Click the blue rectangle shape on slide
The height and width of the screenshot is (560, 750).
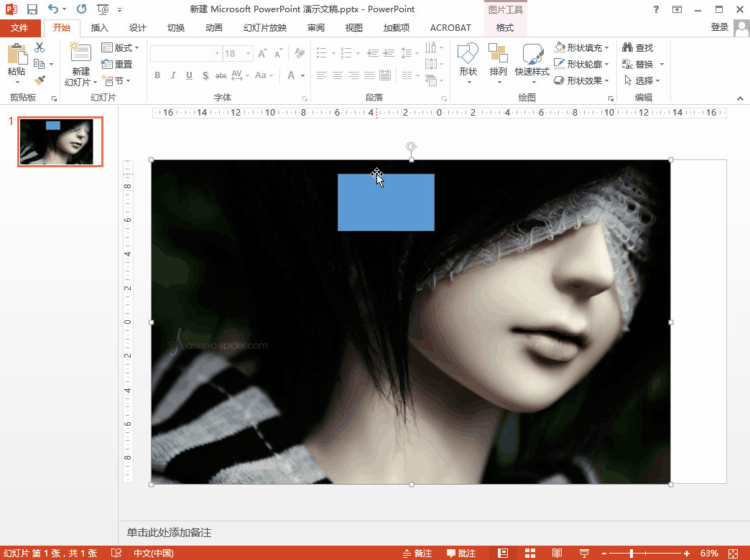pyautogui.click(x=386, y=202)
